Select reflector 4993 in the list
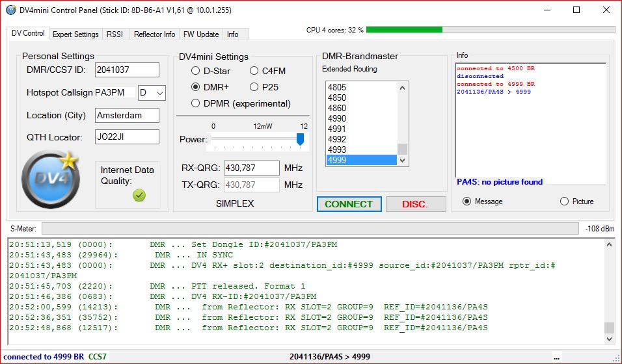Screen dimensions: 622x364 pos(361,149)
